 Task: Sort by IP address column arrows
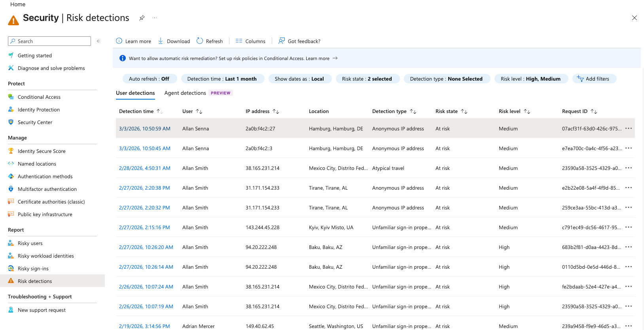coord(276,111)
